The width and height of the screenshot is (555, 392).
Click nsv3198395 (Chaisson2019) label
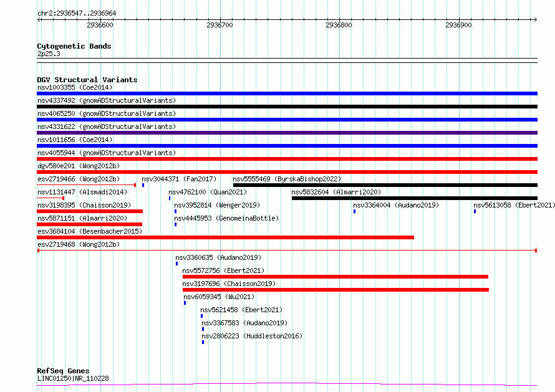(84, 205)
